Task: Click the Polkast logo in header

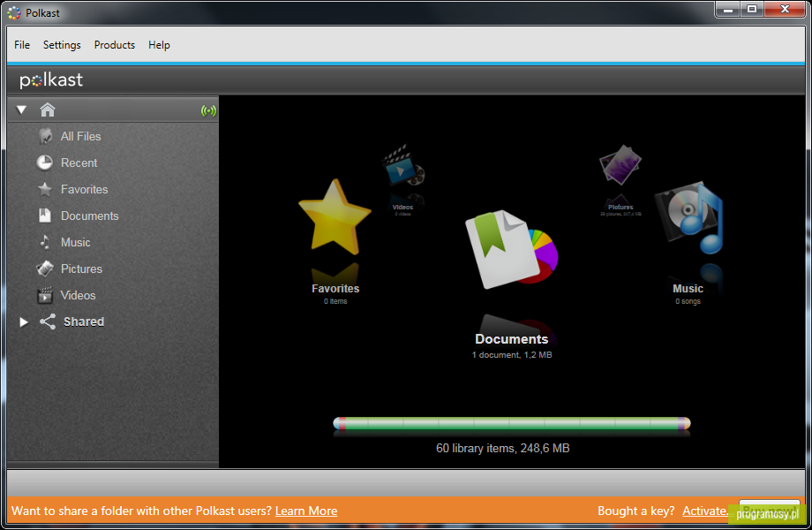Action: [51, 79]
